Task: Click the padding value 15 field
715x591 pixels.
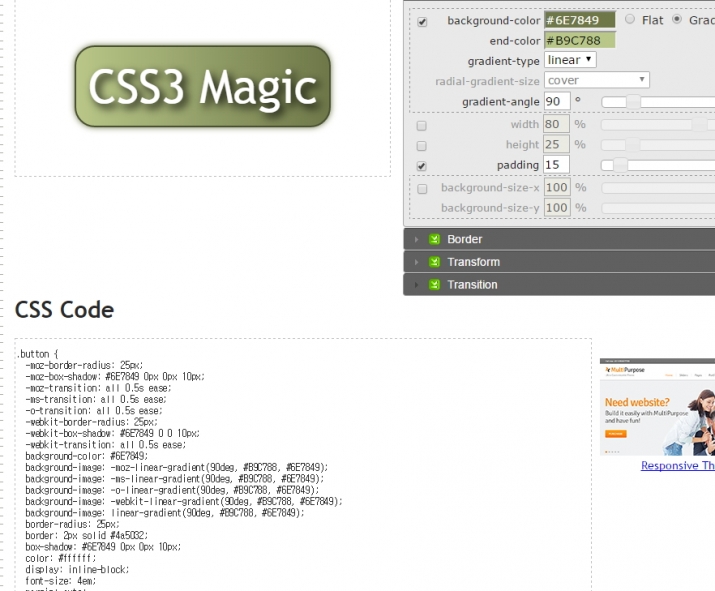Action: pyautogui.click(x=556, y=165)
